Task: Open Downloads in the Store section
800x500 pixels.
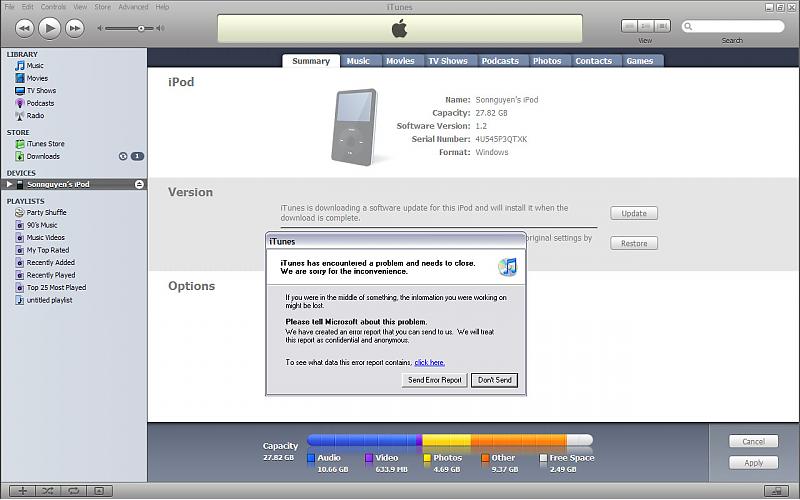Action: [x=43, y=156]
